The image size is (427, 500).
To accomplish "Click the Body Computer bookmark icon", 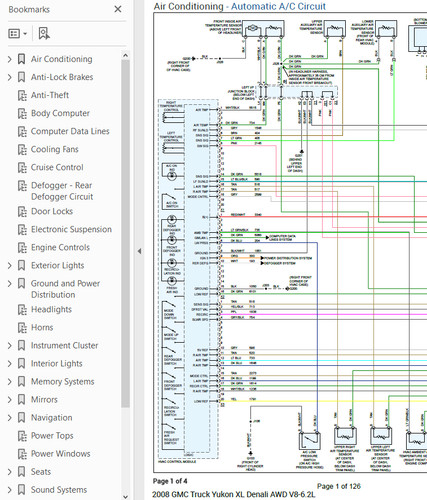I will pyautogui.click(x=22, y=113).
